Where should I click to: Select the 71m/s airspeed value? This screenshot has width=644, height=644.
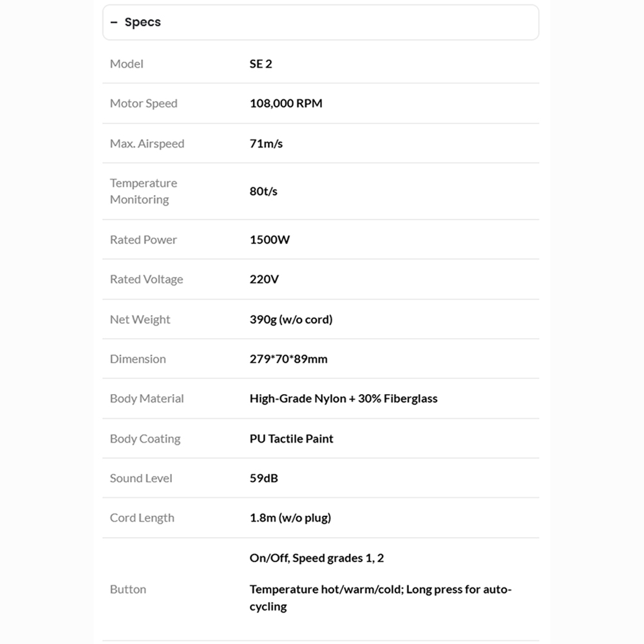266,144
